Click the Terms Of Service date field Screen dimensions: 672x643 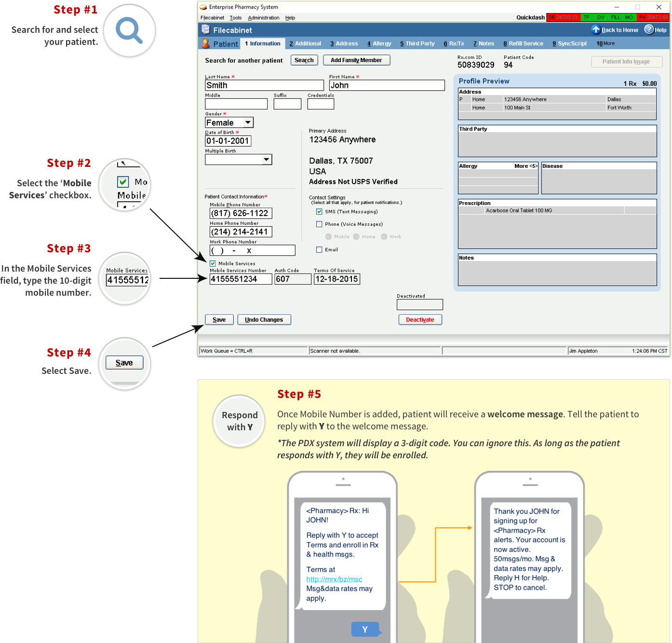[x=337, y=279]
